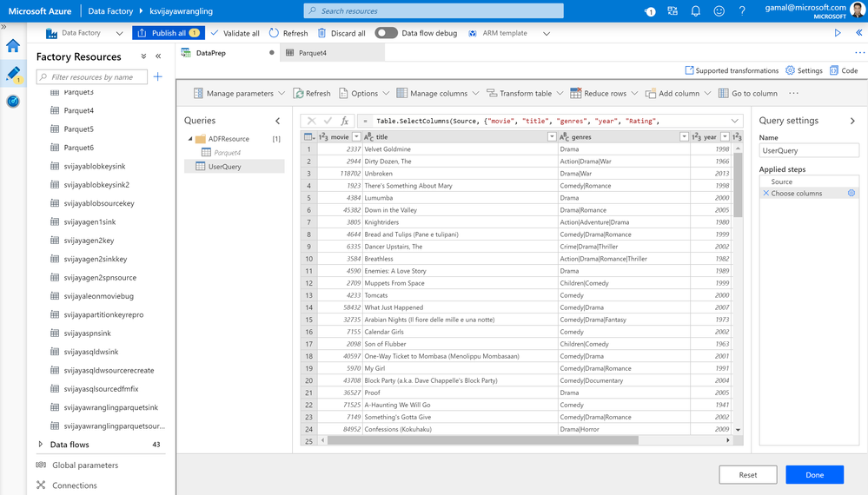The height and width of the screenshot is (495, 868).
Task: Click the search resources field
Action: [x=434, y=11]
